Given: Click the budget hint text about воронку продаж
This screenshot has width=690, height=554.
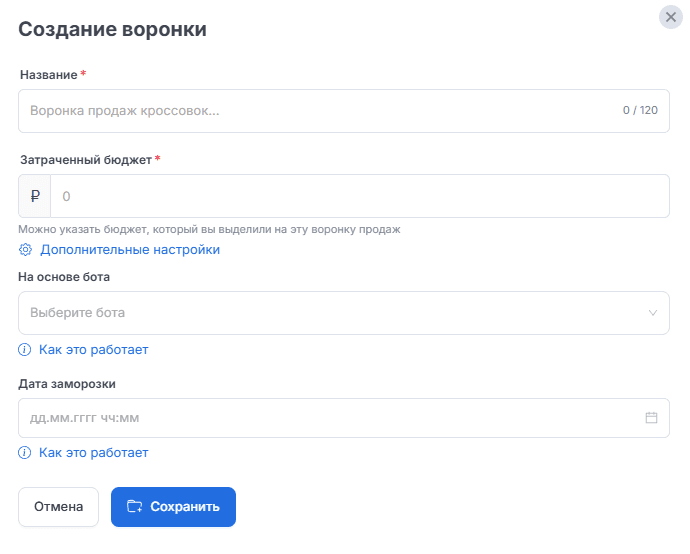Looking at the screenshot, I should click(209, 230).
